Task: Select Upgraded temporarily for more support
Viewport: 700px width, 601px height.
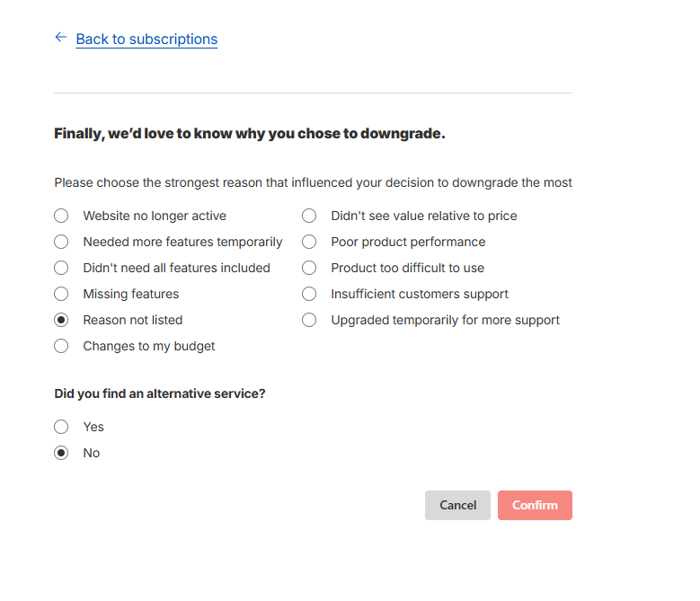Action: [309, 320]
